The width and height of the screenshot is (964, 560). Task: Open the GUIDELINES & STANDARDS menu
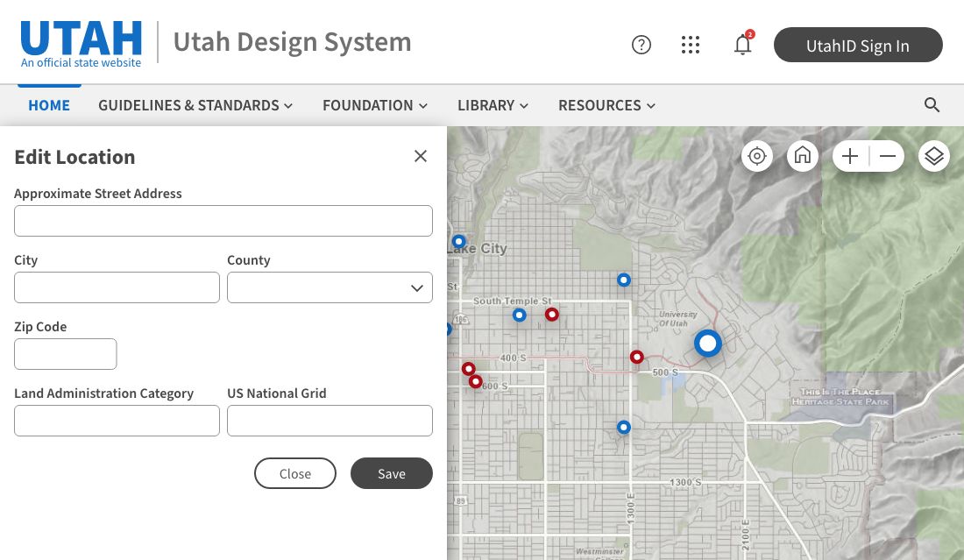pos(195,105)
